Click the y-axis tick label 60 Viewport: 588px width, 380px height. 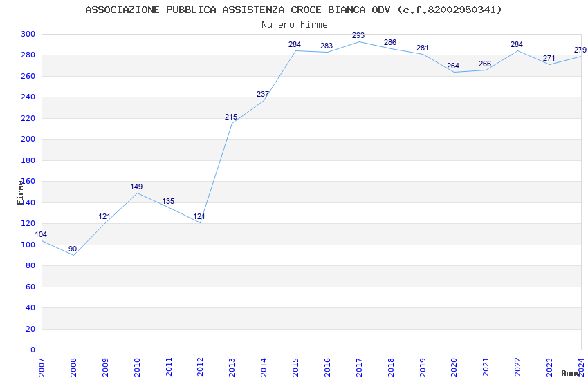(30, 287)
